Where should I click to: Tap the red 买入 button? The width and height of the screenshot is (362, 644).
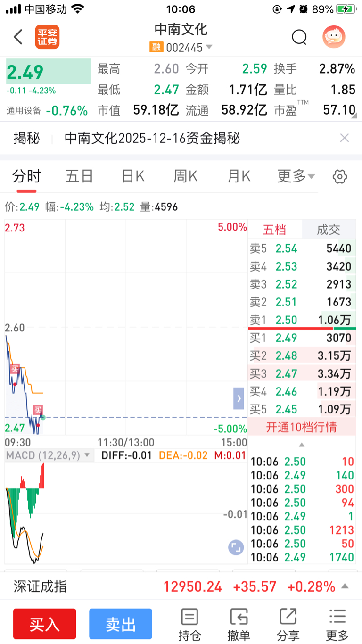[x=44, y=624]
